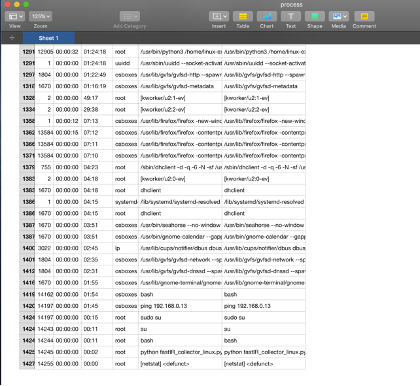This screenshot has height=386, width=420.
Task: Select the '04:23' elapsed time cell
Action: point(97,167)
